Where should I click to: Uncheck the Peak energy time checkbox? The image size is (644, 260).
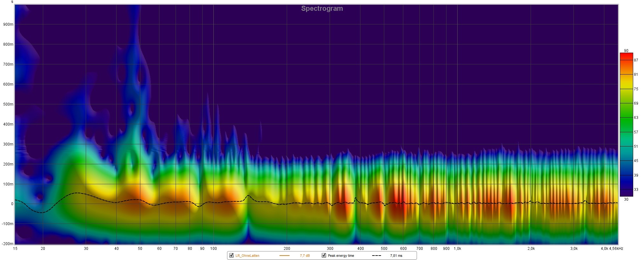pyautogui.click(x=324, y=255)
